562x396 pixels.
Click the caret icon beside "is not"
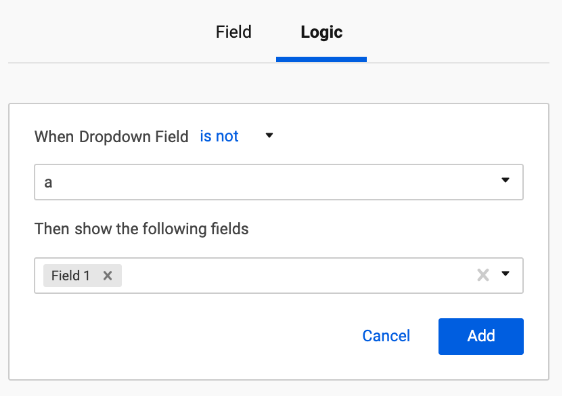269,135
